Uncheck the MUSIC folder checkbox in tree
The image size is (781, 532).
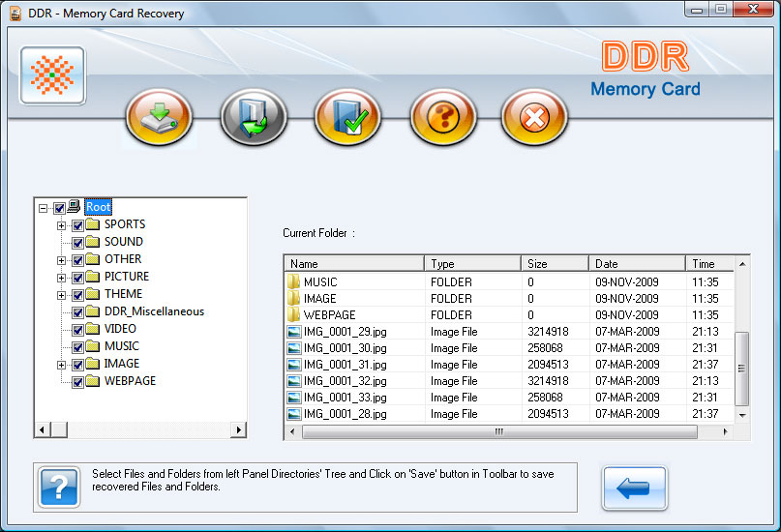77,347
